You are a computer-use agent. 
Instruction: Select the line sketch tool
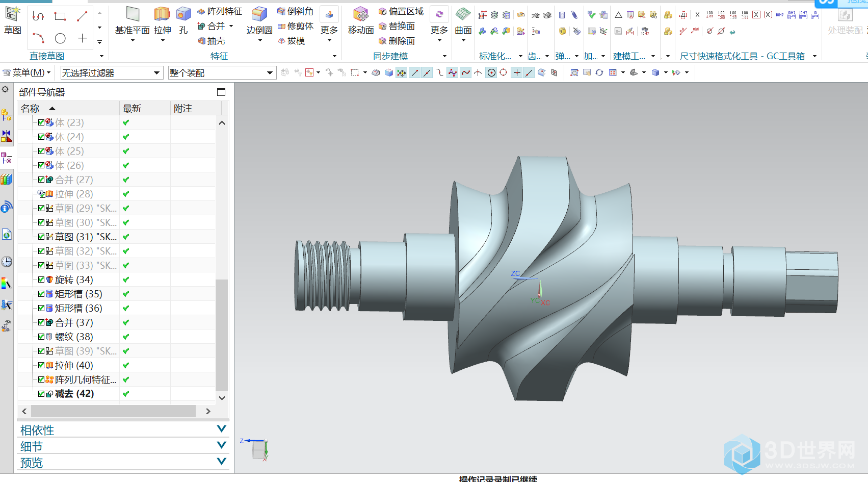click(x=82, y=16)
